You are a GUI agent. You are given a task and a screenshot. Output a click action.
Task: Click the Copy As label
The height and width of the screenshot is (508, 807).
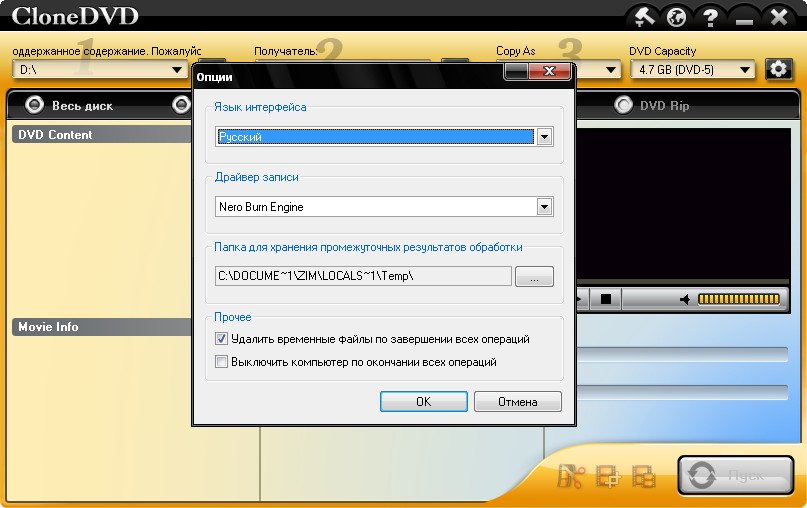(516, 51)
